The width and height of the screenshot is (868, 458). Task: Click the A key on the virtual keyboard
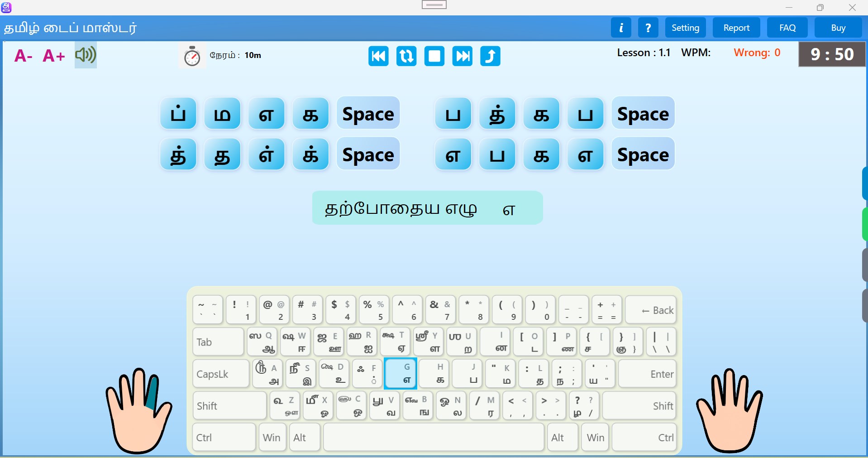click(267, 373)
